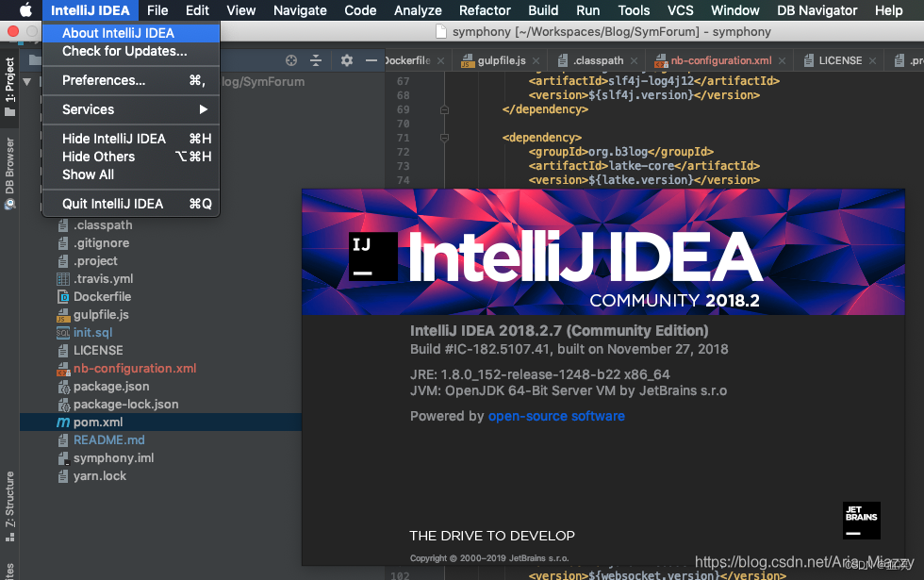Close the LICENSE editor tab
This screenshot has width=924, height=580.
(x=873, y=60)
